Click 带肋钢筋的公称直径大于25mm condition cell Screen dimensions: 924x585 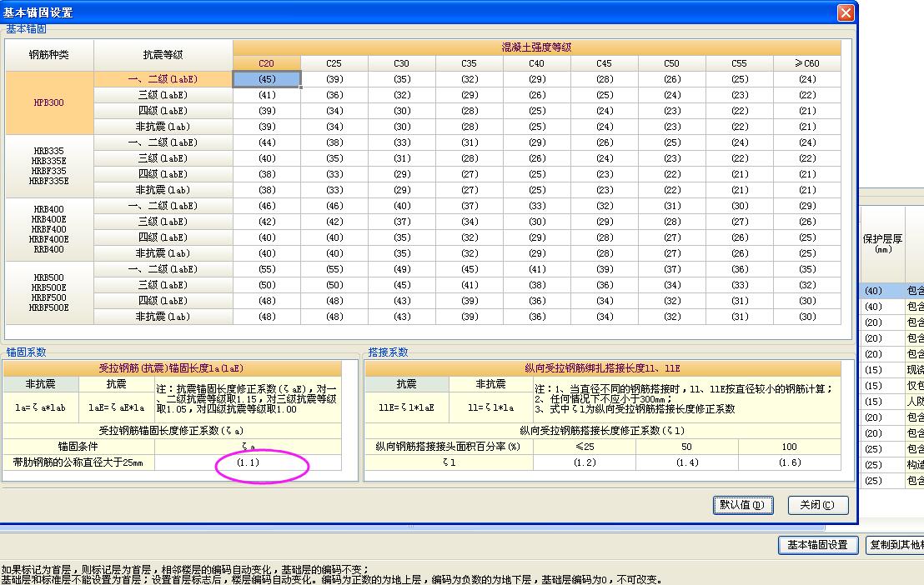point(78,462)
